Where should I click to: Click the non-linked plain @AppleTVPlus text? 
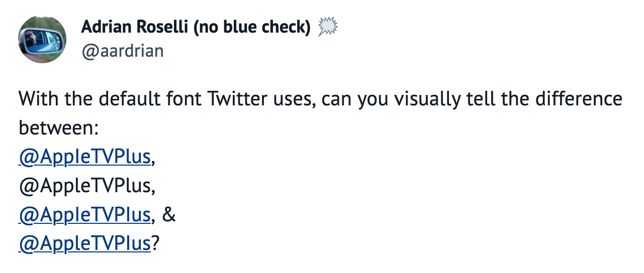coord(84,186)
